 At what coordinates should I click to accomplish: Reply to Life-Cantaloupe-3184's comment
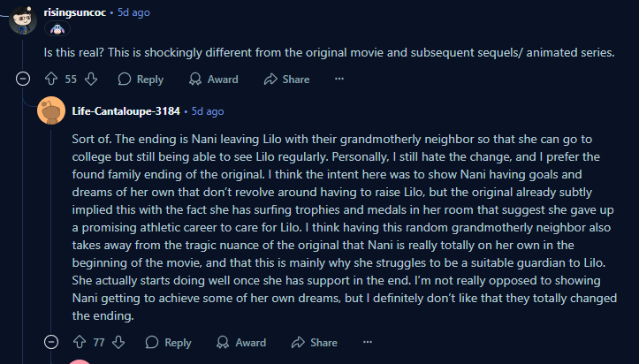[x=168, y=343]
